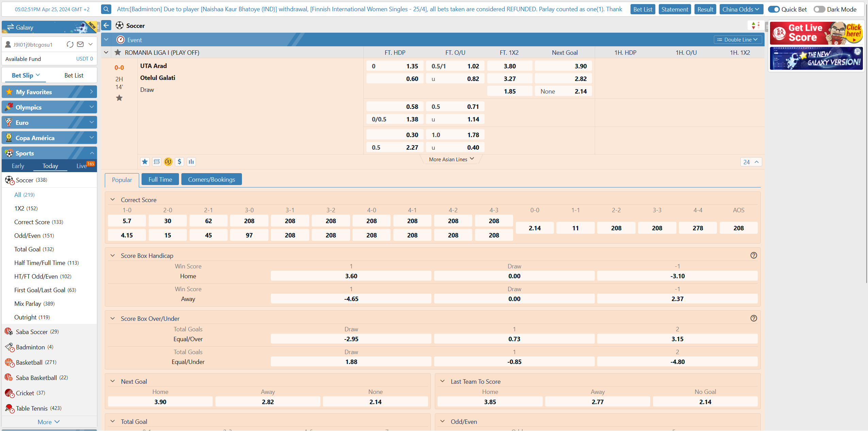
Task: Open the messages envelope icon
Action: click(80, 44)
